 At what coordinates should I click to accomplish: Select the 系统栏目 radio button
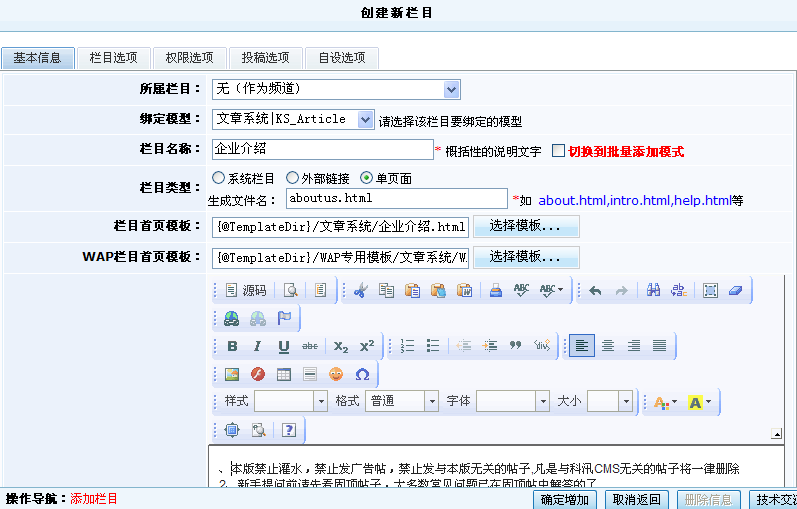point(218,177)
